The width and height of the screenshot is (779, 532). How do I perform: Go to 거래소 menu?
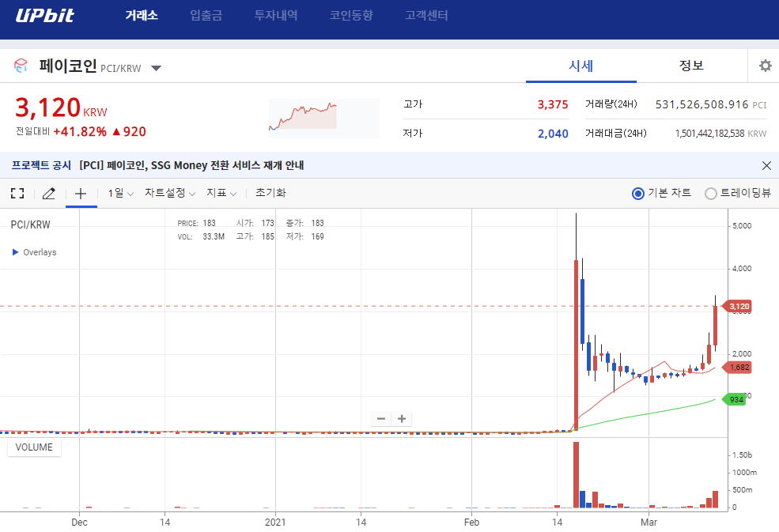(142, 15)
